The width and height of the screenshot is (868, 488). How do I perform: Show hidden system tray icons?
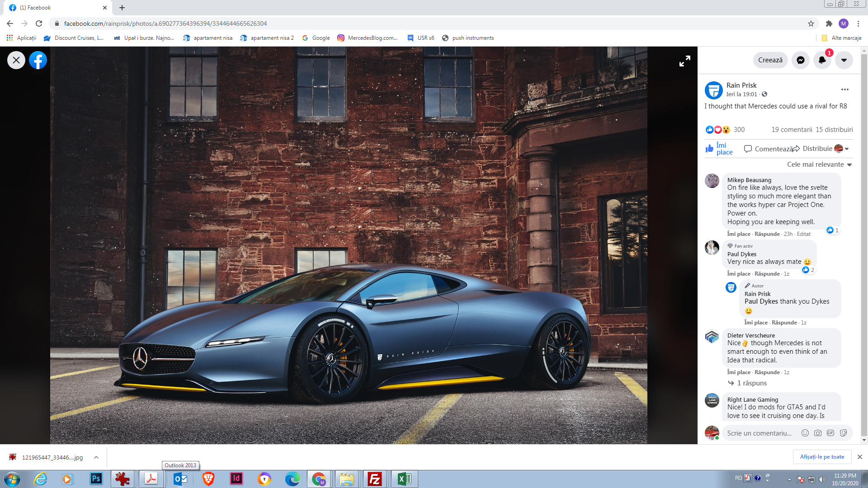(789, 479)
